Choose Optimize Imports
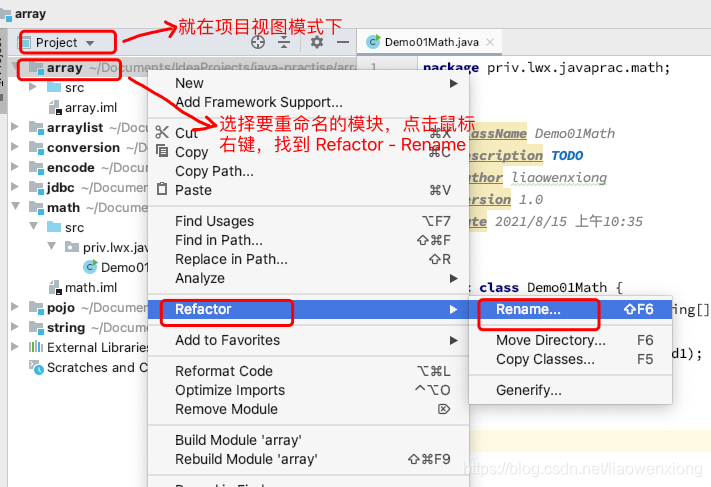The width and height of the screenshot is (711, 487). tap(308, 390)
